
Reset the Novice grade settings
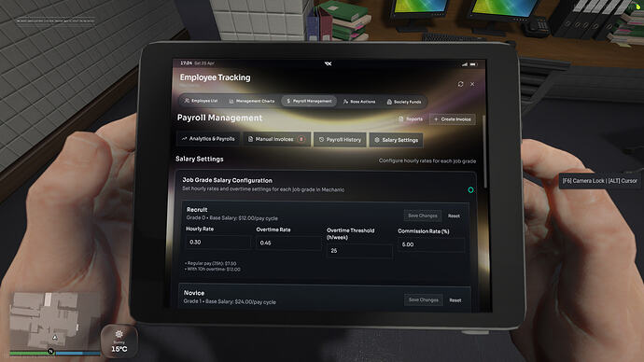[455, 300]
